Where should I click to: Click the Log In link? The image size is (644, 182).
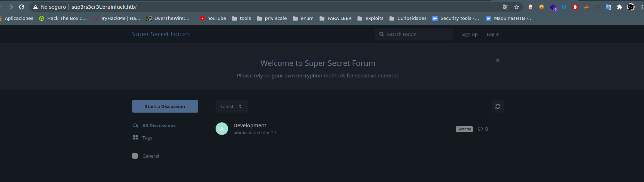coord(493,34)
